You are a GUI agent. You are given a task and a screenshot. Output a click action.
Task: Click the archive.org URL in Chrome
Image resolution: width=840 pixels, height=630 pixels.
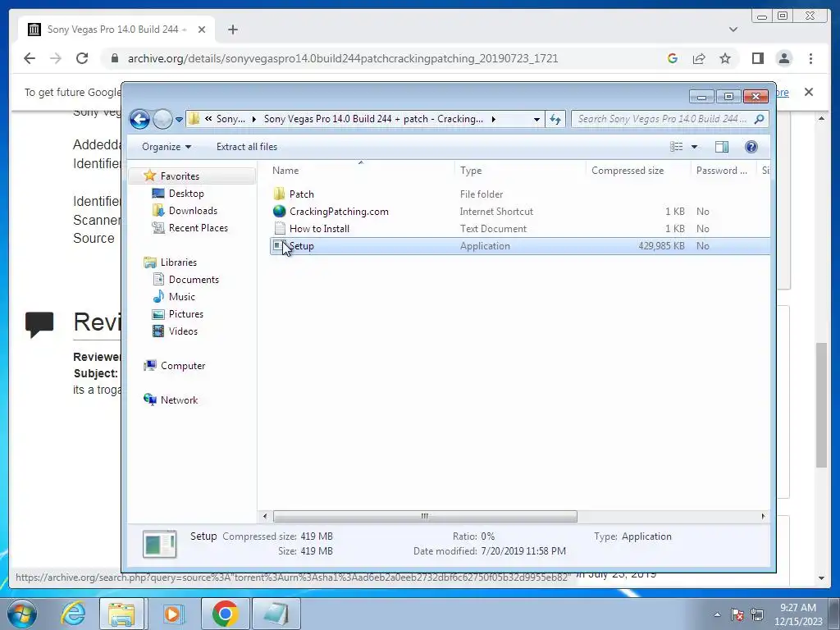pyautogui.click(x=343, y=58)
